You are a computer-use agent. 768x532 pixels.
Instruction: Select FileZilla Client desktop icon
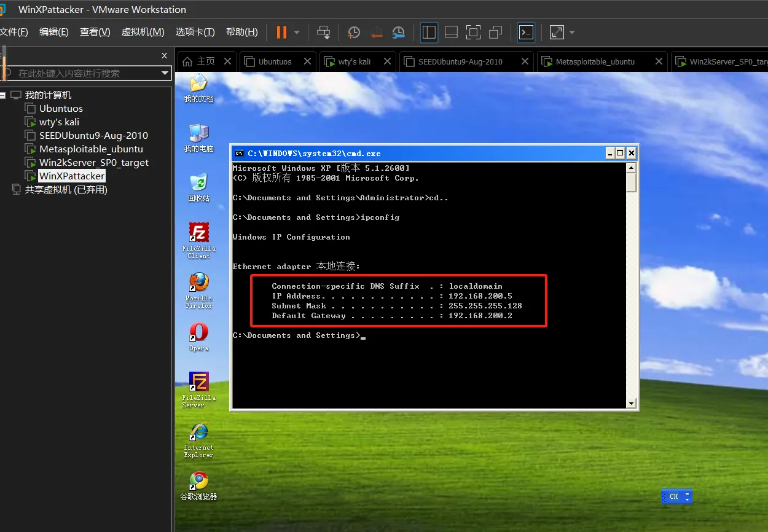198,241
